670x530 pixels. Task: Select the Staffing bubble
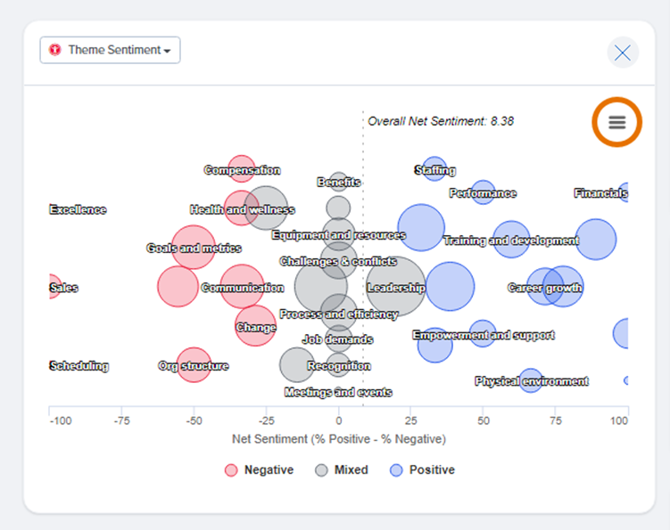434,170
